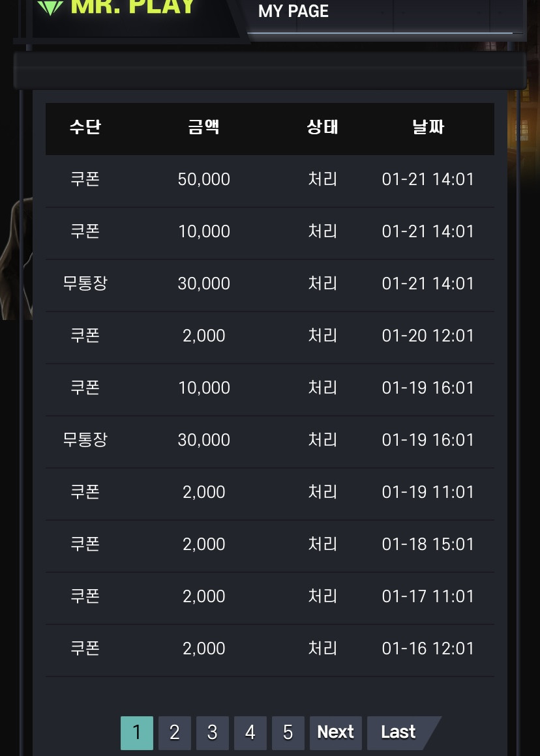This screenshot has height=756, width=540.
Task: Select the active page 1 button
Action: pyautogui.click(x=137, y=733)
